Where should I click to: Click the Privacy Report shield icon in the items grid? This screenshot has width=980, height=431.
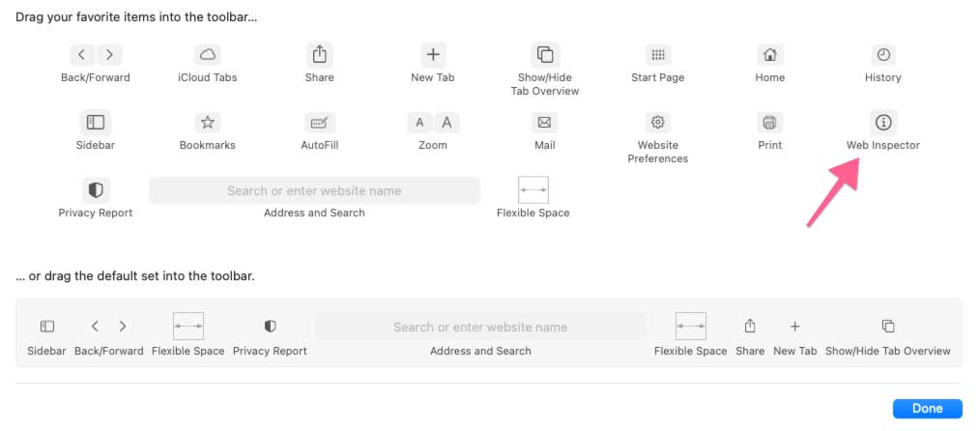click(96, 189)
